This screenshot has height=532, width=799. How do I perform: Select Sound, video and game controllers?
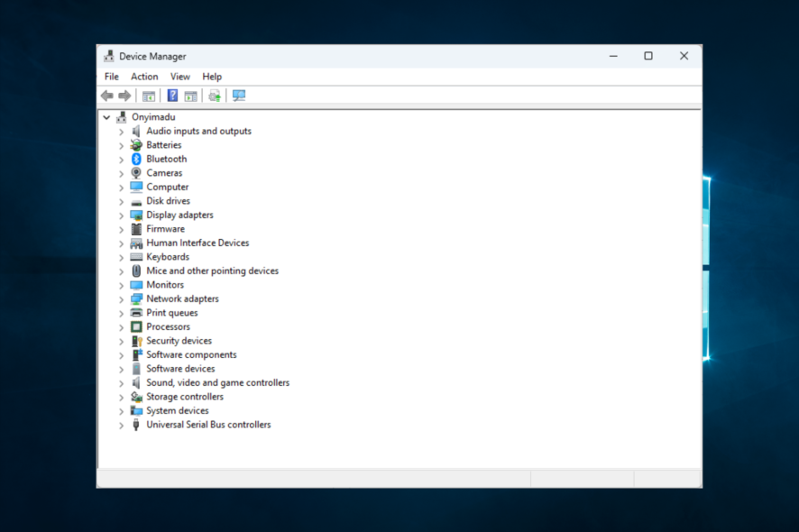pyautogui.click(x=217, y=383)
